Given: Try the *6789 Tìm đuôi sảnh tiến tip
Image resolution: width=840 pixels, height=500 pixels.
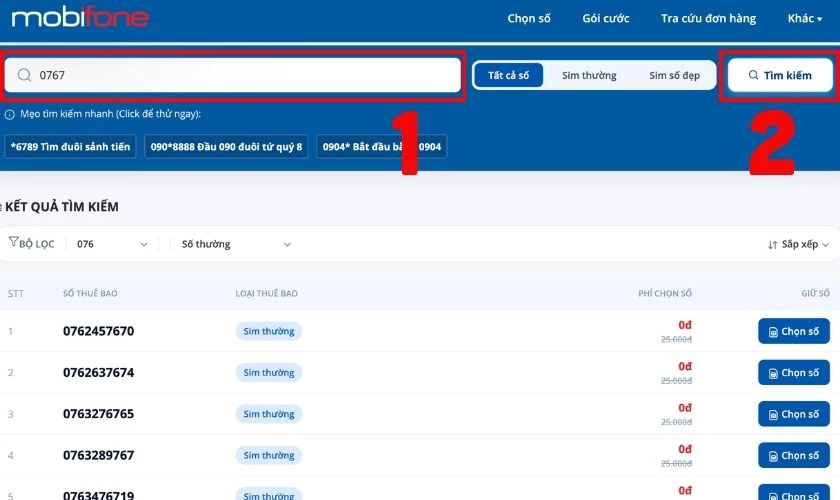Looking at the screenshot, I should point(70,147).
